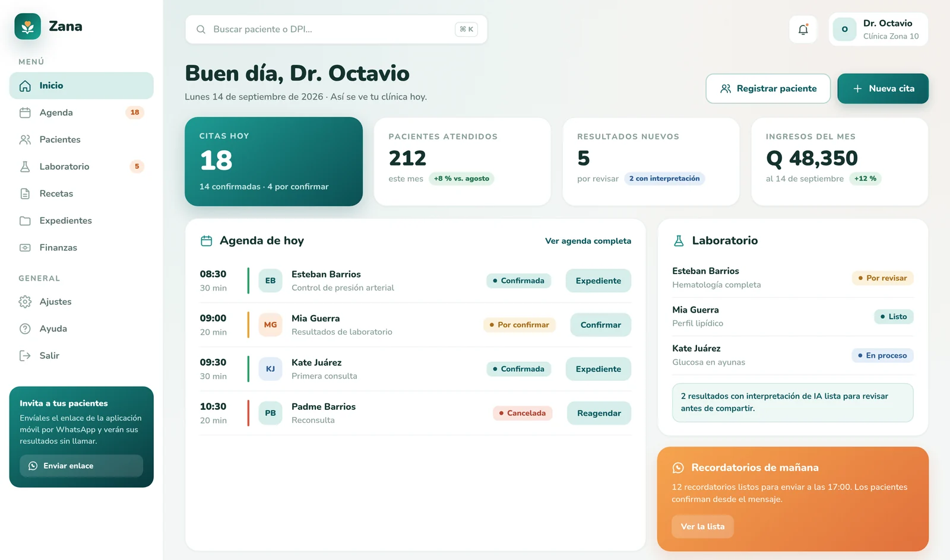The height and width of the screenshot is (560, 950).
Task: Click the Zana logo icon
Action: 27,27
